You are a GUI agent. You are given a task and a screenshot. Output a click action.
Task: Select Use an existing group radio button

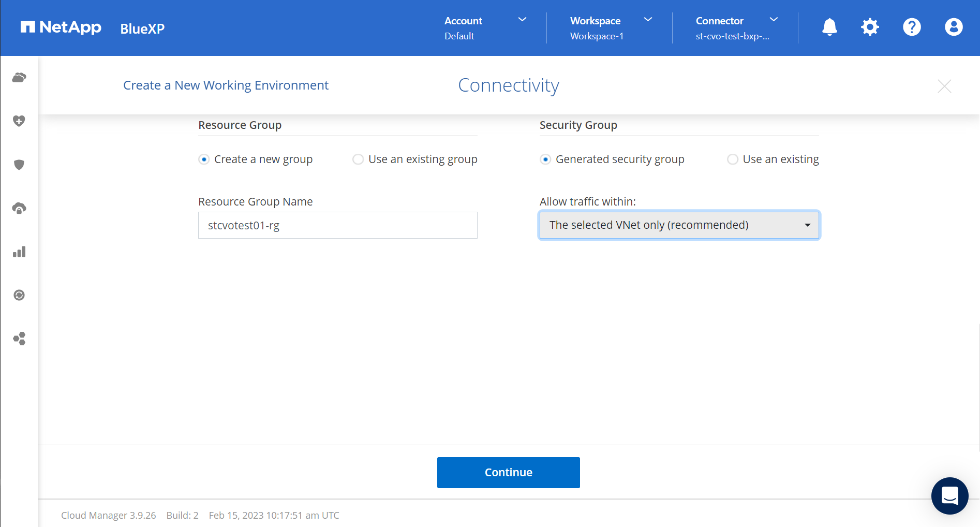tap(358, 159)
